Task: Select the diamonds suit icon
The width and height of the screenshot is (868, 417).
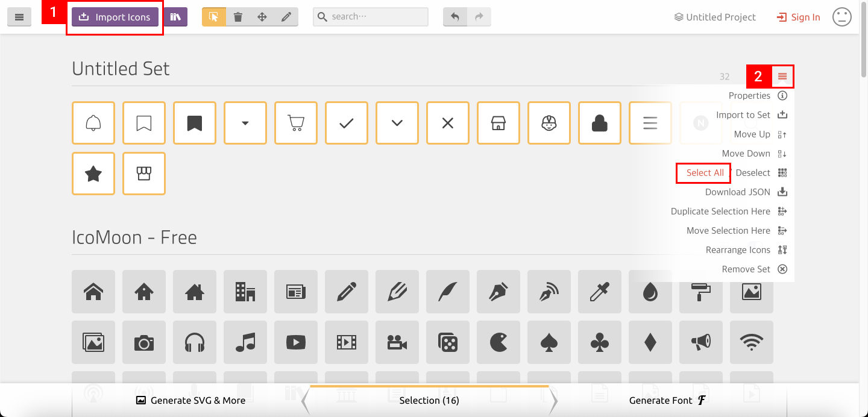Action: coord(650,342)
